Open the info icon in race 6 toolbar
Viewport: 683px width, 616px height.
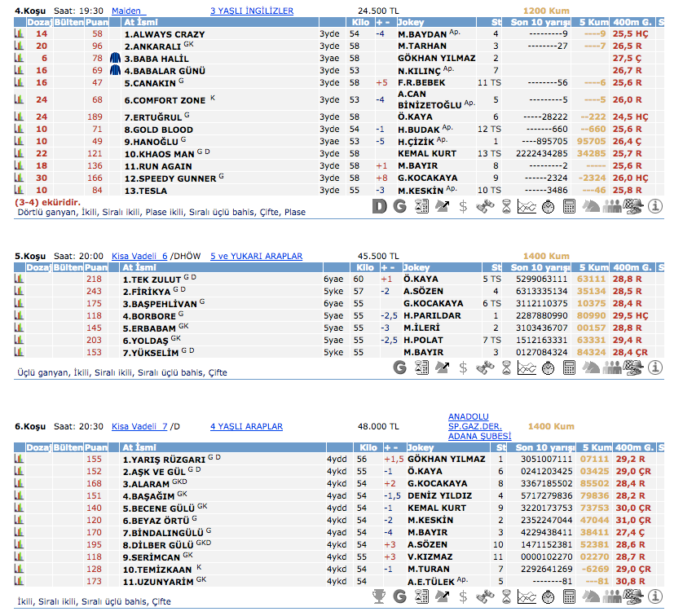click(654, 597)
